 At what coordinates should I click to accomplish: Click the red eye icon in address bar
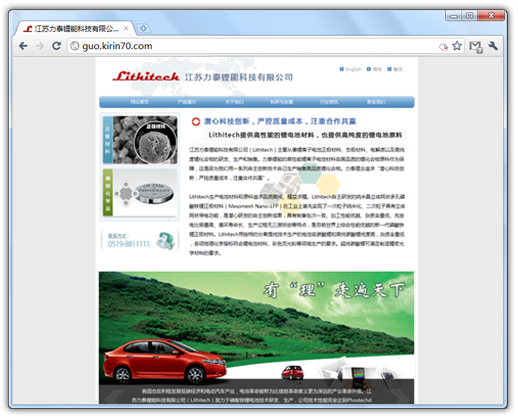(443, 47)
